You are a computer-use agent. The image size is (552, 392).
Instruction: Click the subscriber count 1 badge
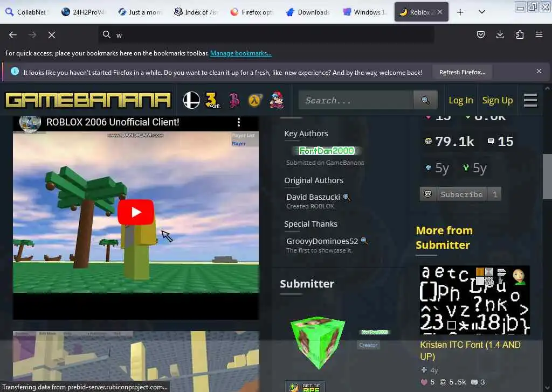(495, 194)
